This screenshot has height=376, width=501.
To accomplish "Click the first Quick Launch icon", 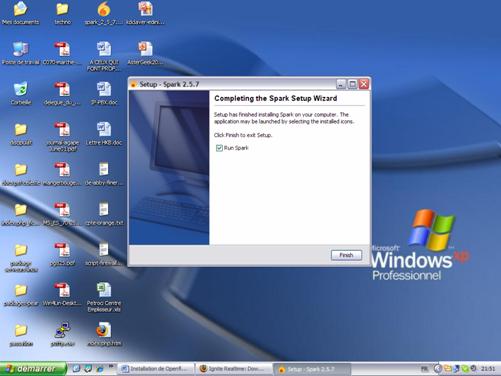I will pyautogui.click(x=76, y=369).
